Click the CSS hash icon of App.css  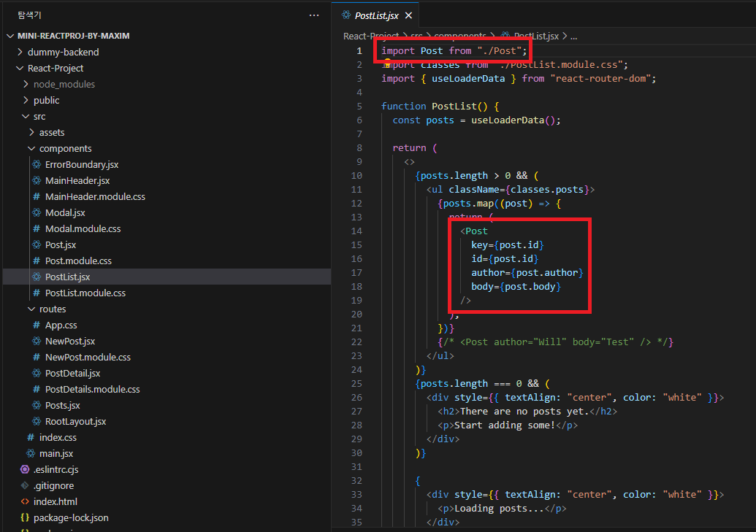[x=37, y=325]
